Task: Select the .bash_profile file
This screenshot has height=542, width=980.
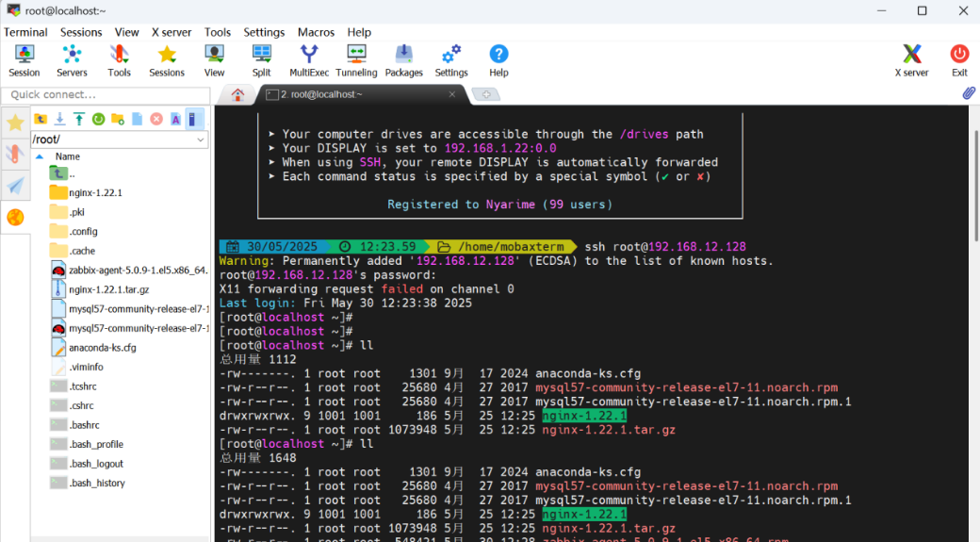Action: tap(87, 445)
